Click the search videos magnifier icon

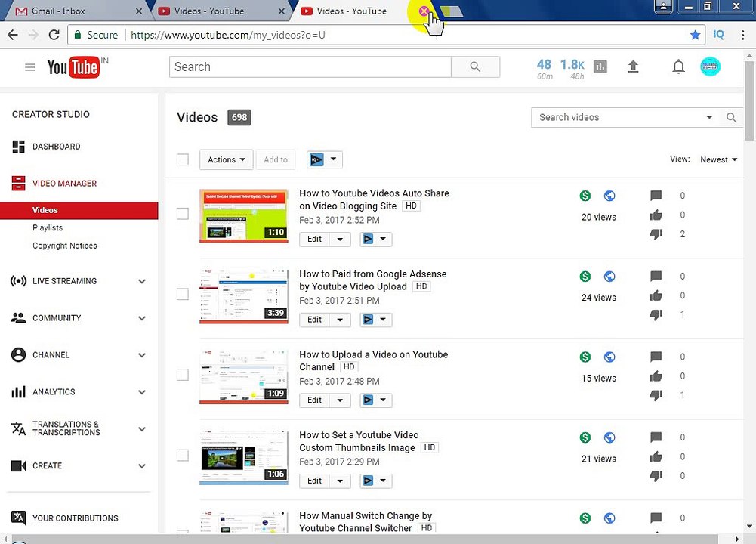731,117
